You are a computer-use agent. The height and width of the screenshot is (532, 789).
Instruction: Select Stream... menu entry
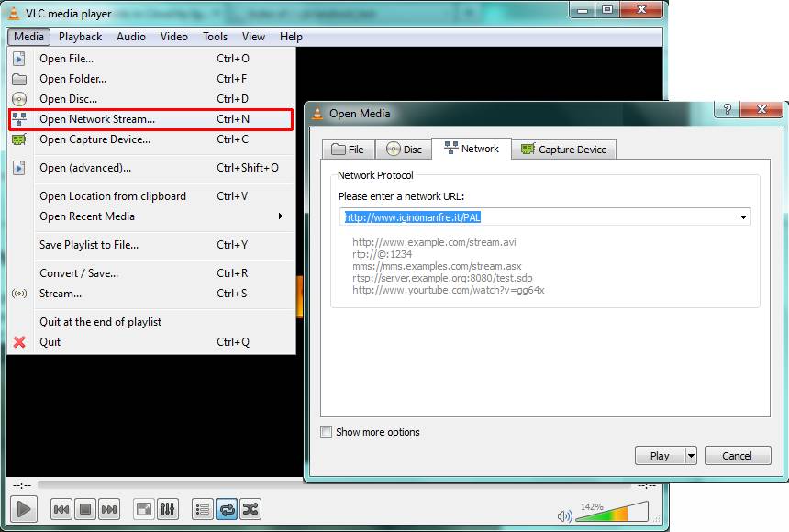pyautogui.click(x=151, y=294)
